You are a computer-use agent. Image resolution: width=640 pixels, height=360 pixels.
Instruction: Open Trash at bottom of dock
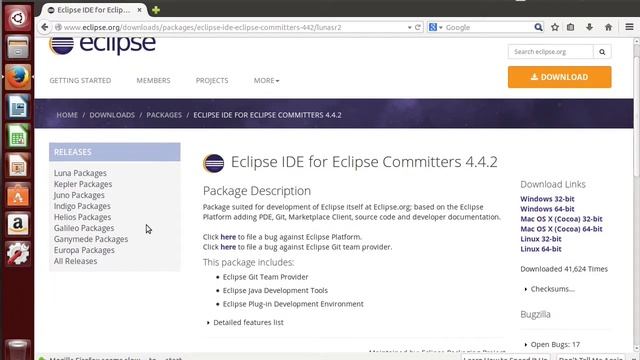[18, 349]
